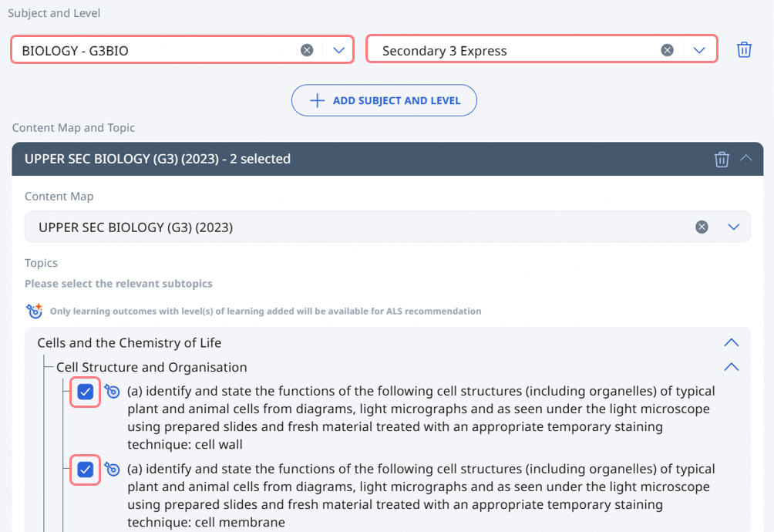Clear the BIOLOGY - G3BIO subject selection
Screen dimensions: 774x532
point(307,50)
